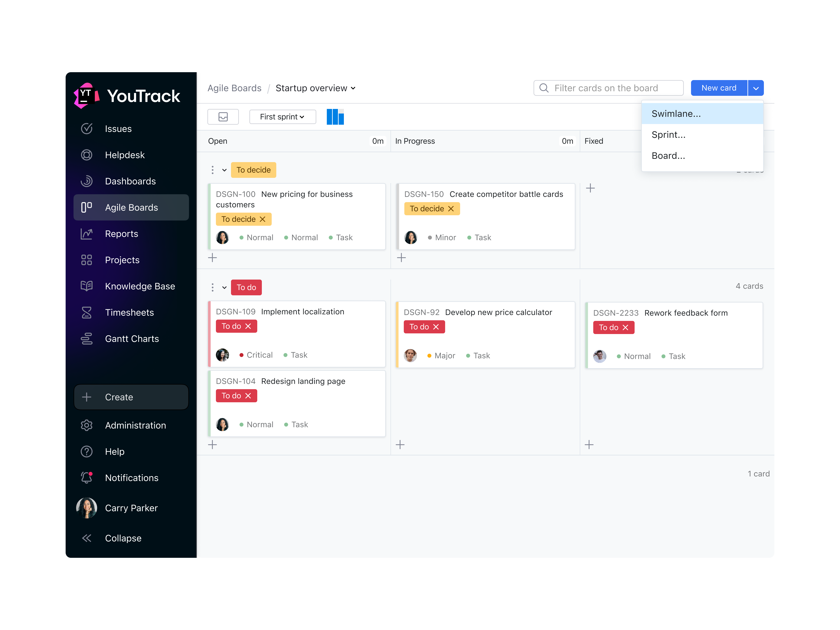The width and height of the screenshot is (840, 630).
Task: Click the New card button
Action: 718,88
